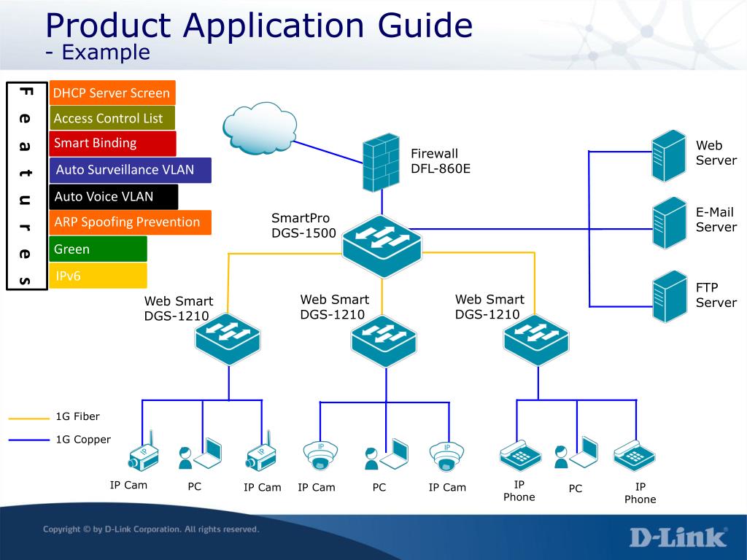Click the Access Control List feature box

click(112, 117)
